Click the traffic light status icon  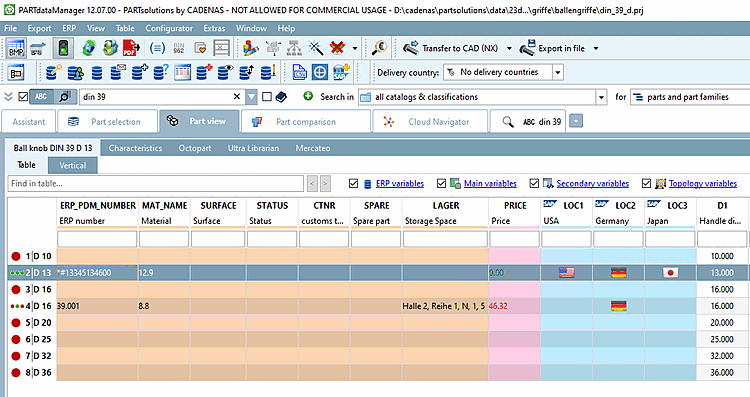pos(64,48)
